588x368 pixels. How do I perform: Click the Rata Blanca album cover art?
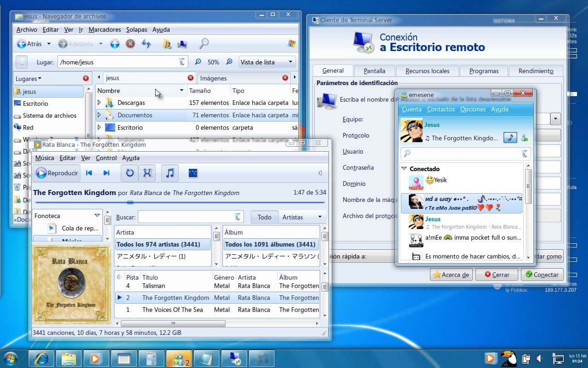(71, 284)
